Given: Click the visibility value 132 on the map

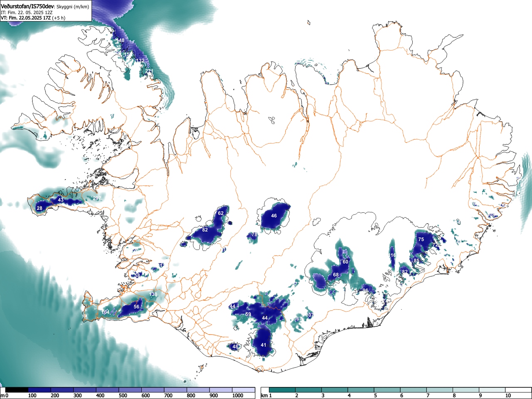Looking at the screenshot, I should (140, 61).
